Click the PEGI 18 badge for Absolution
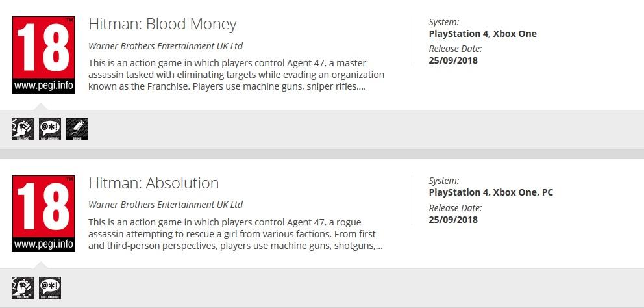The width and height of the screenshot is (644, 308). (43, 213)
